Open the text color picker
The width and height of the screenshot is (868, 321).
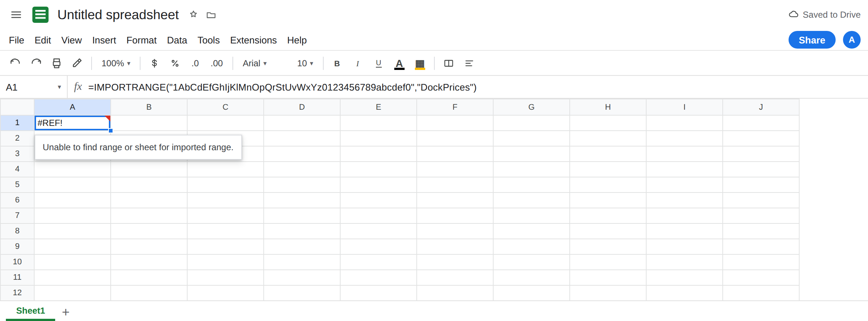point(399,64)
